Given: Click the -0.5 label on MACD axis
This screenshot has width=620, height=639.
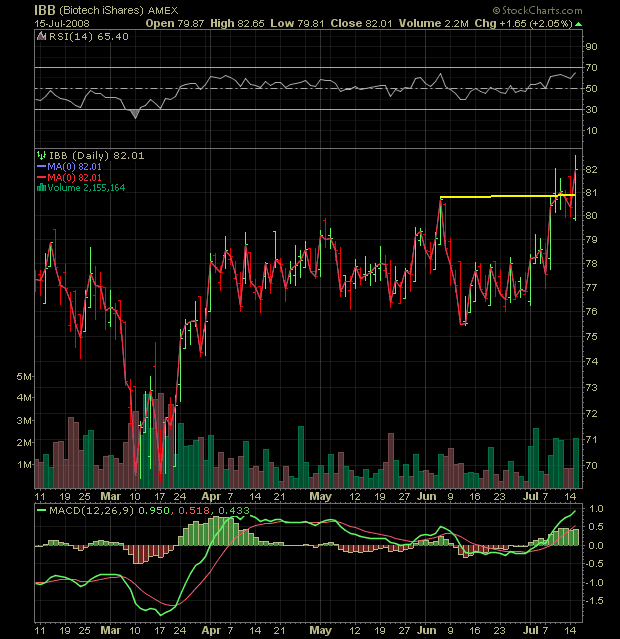Looking at the screenshot, I should 595,564.
